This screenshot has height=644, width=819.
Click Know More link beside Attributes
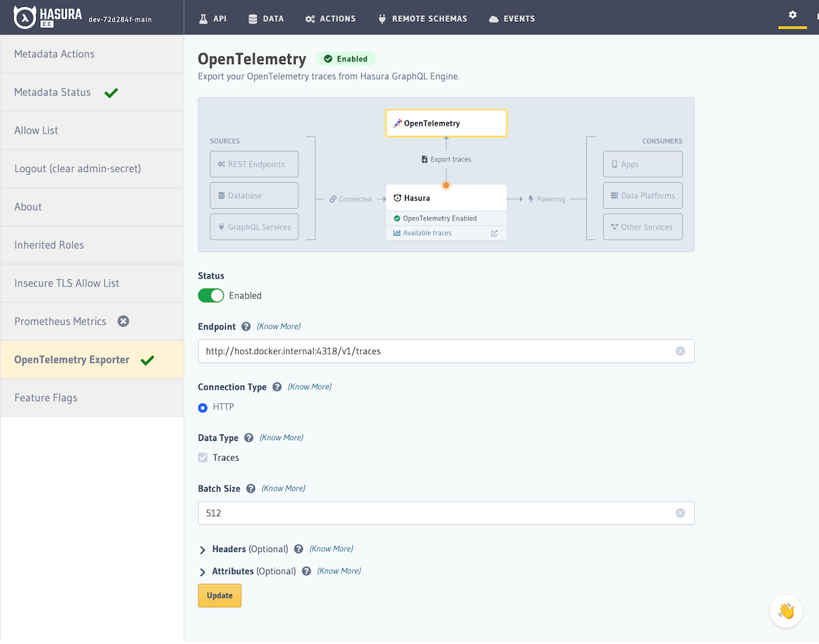tap(339, 572)
